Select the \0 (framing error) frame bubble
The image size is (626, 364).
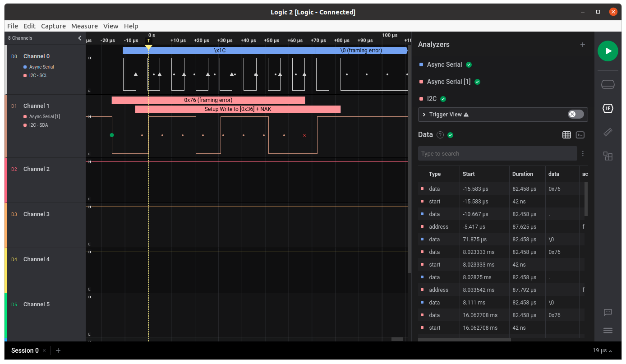tap(361, 51)
